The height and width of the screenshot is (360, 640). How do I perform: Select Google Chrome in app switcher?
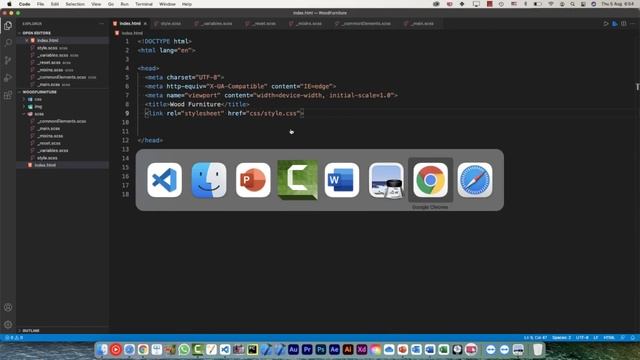(x=431, y=180)
